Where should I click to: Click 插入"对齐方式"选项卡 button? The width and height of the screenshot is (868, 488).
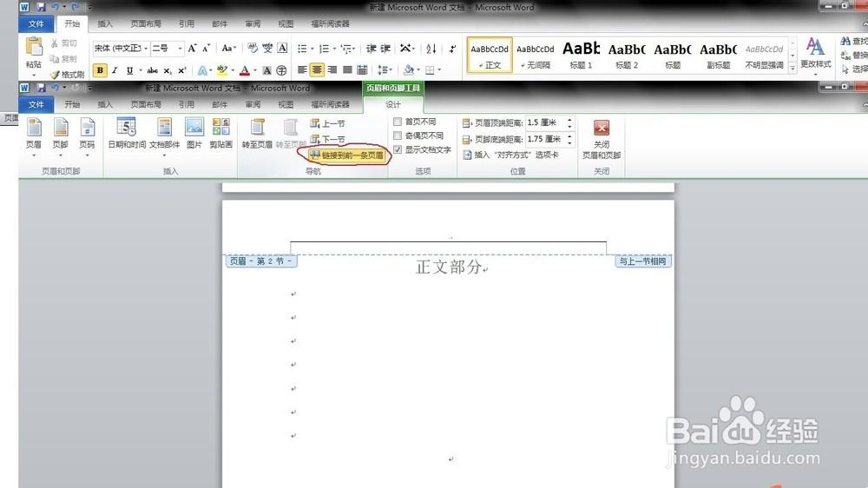pyautogui.click(x=510, y=155)
